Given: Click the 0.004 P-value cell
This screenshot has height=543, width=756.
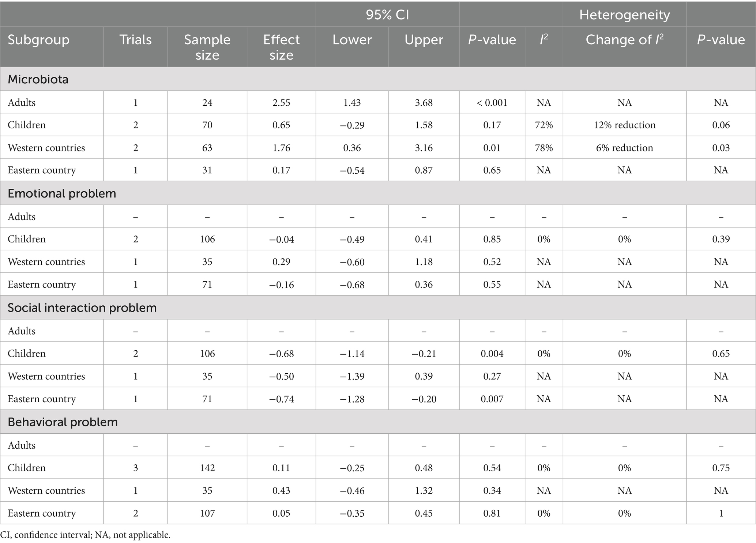Looking at the screenshot, I should (x=492, y=354).
